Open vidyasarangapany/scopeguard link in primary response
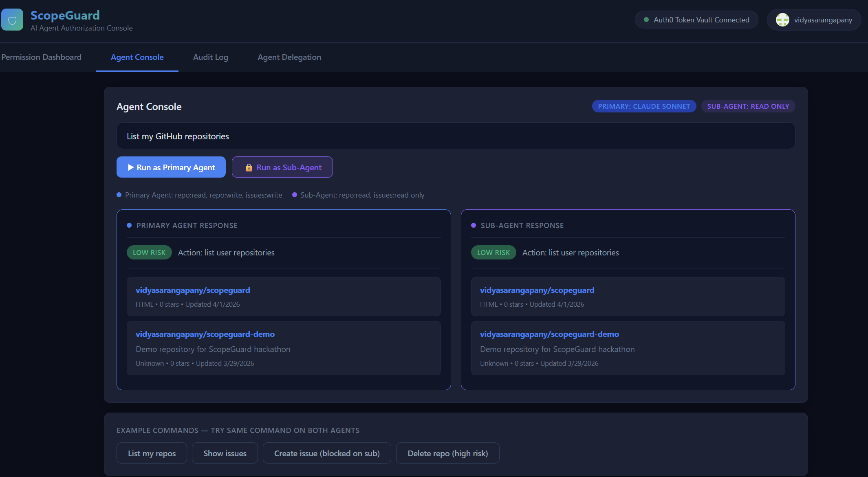Image resolution: width=868 pixels, height=477 pixels. (x=193, y=290)
